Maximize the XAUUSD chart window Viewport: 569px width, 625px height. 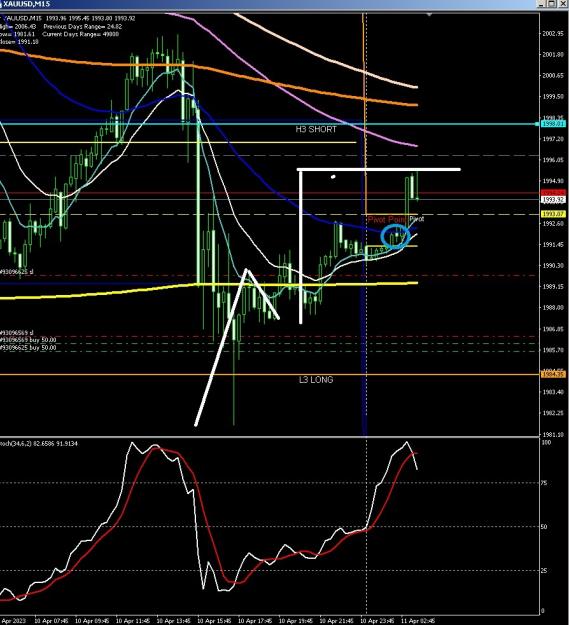[552, 4]
